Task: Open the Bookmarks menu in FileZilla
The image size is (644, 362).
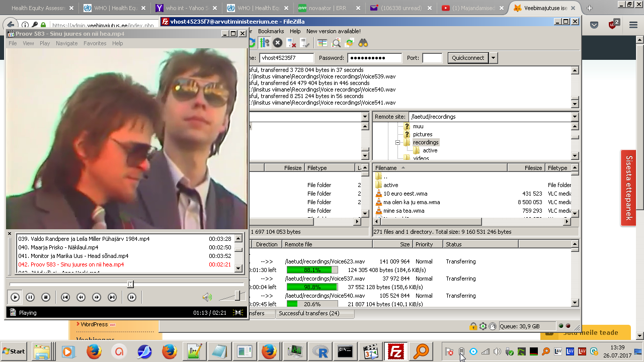Action: click(271, 31)
